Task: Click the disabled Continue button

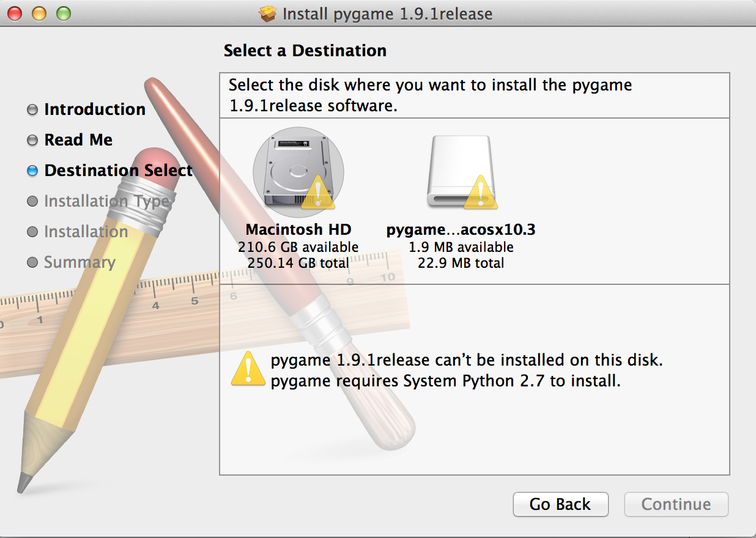Action: [x=676, y=504]
